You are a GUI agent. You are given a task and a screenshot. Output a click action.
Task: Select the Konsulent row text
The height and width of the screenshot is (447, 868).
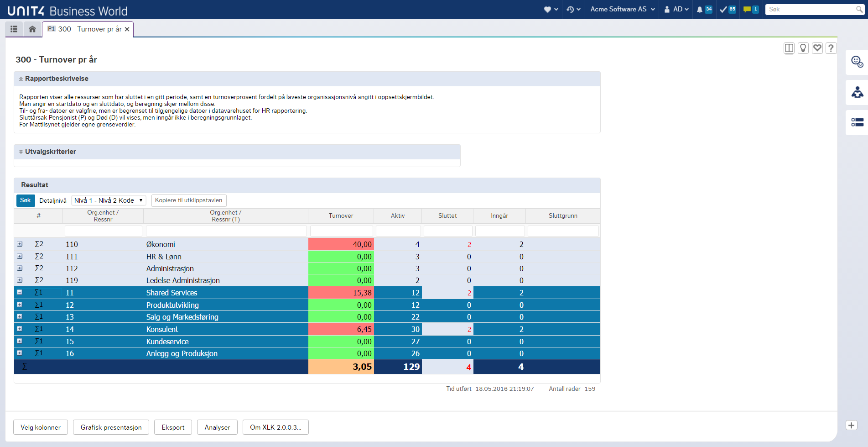[x=162, y=329]
